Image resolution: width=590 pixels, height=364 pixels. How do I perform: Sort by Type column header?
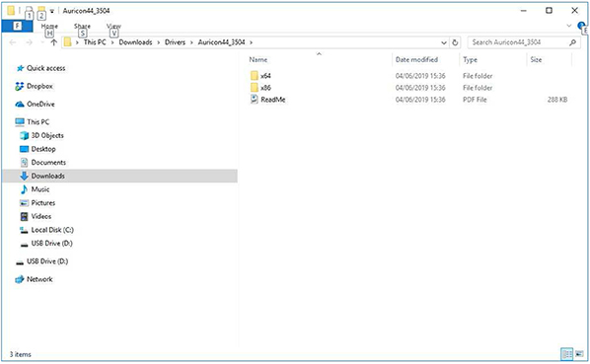pyautogui.click(x=470, y=59)
